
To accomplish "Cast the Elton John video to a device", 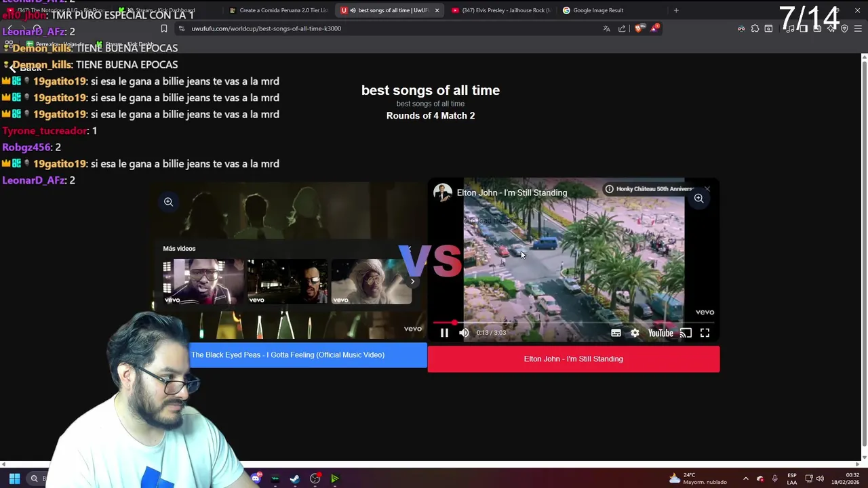I will click(x=686, y=333).
